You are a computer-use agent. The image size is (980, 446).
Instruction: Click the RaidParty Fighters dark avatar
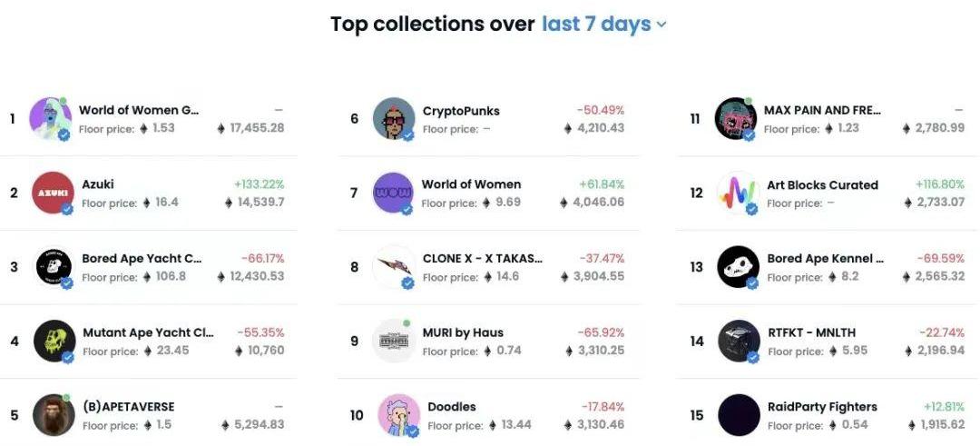click(x=739, y=415)
